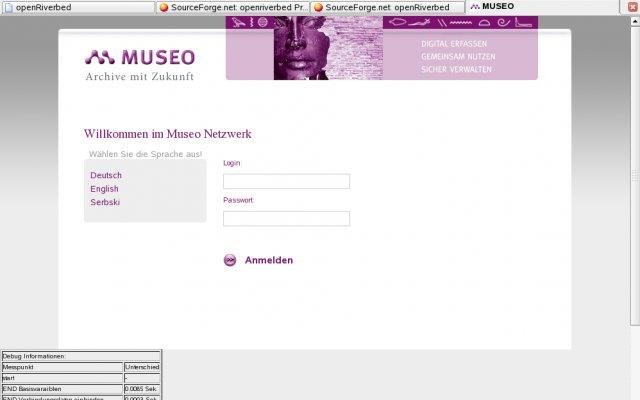Close the tab with red close button
The image size is (640, 400).
click(633, 7)
